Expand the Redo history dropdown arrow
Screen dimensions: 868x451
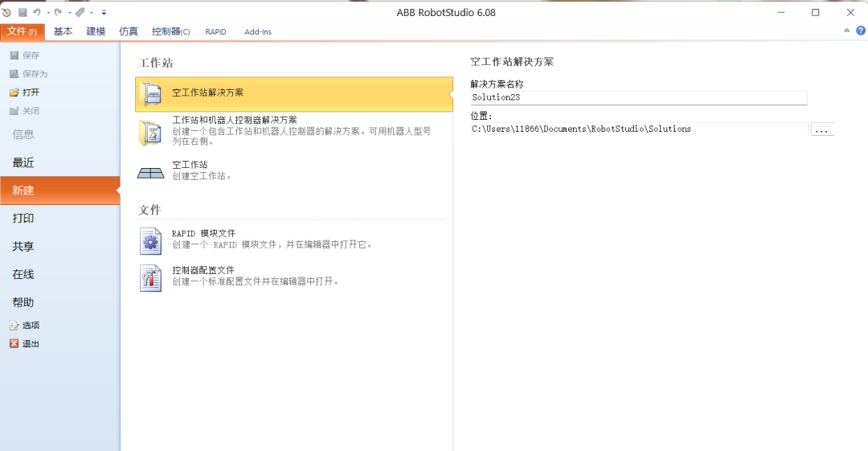point(69,12)
